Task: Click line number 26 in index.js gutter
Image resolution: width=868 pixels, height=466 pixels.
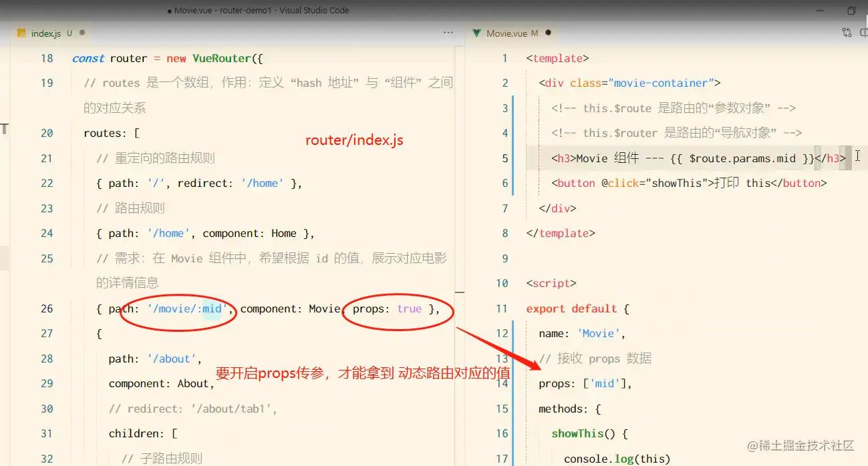Action: click(x=46, y=308)
